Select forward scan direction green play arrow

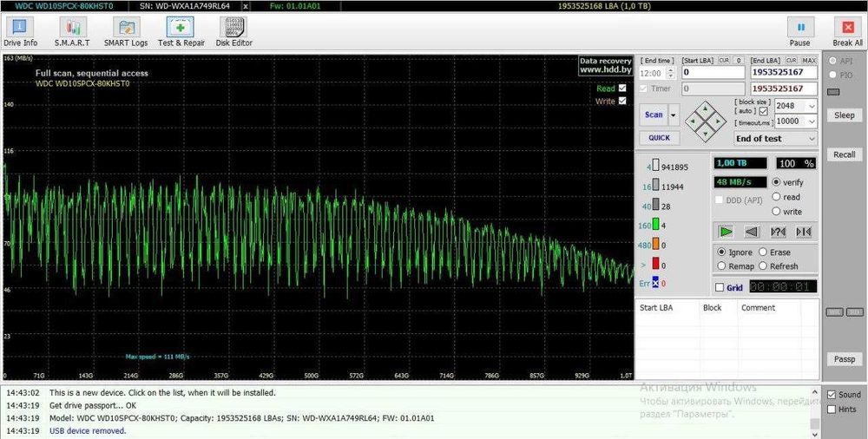726,232
